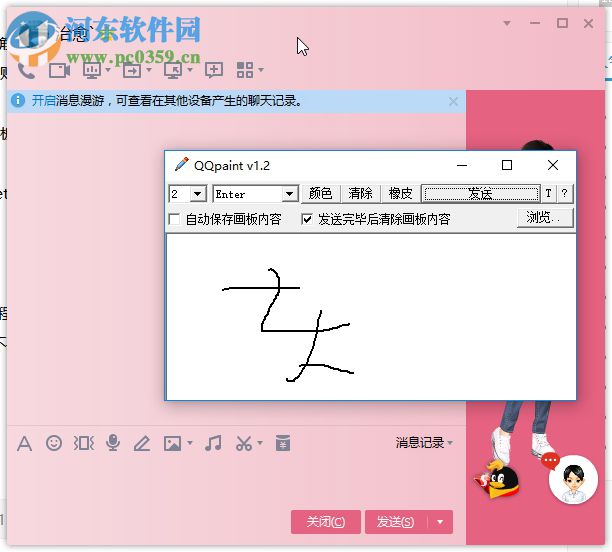Viewport: 612px width, 552px height.
Task: Click the create discussion group icon
Action: point(214,70)
